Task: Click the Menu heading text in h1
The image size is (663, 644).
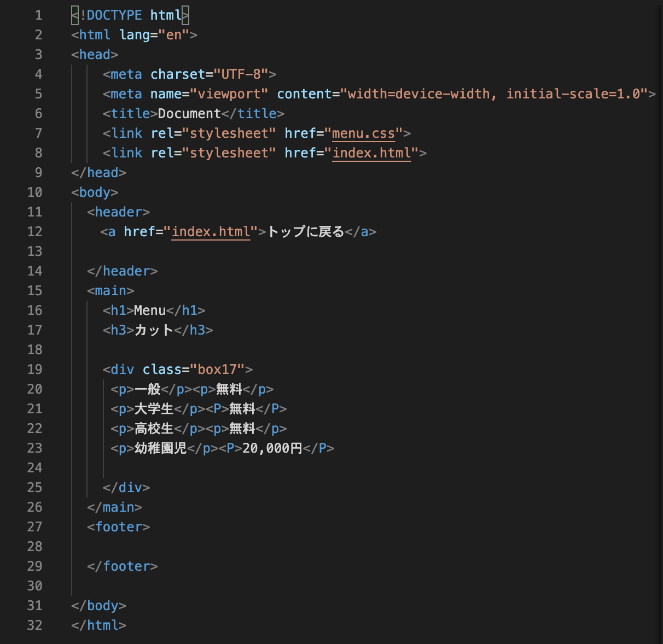Action: coord(150,311)
